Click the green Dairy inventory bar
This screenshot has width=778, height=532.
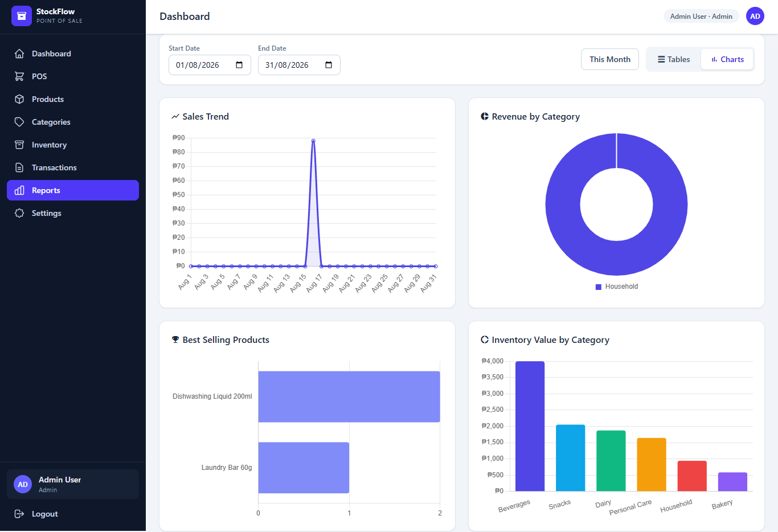click(611, 461)
